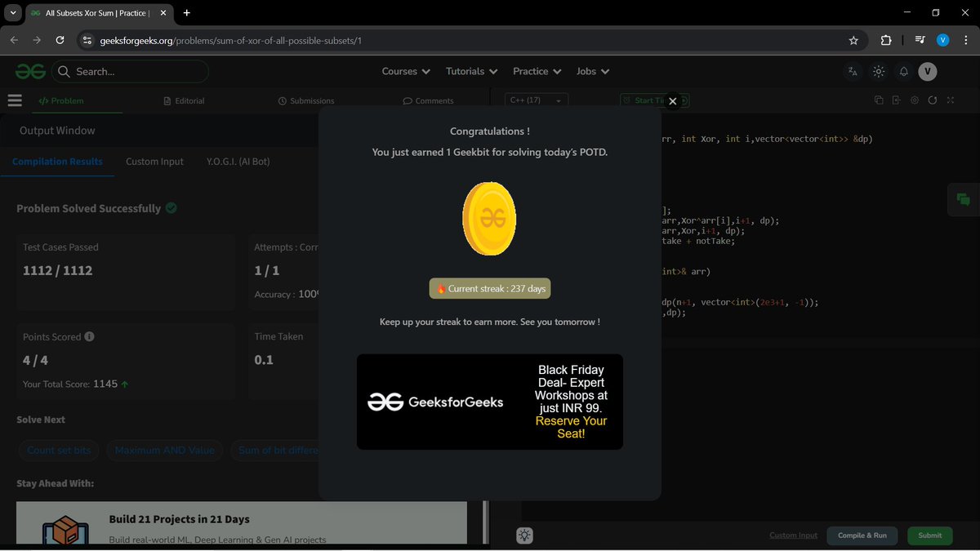Reset the code in the editor
980x551 pixels.
pyautogui.click(x=933, y=100)
